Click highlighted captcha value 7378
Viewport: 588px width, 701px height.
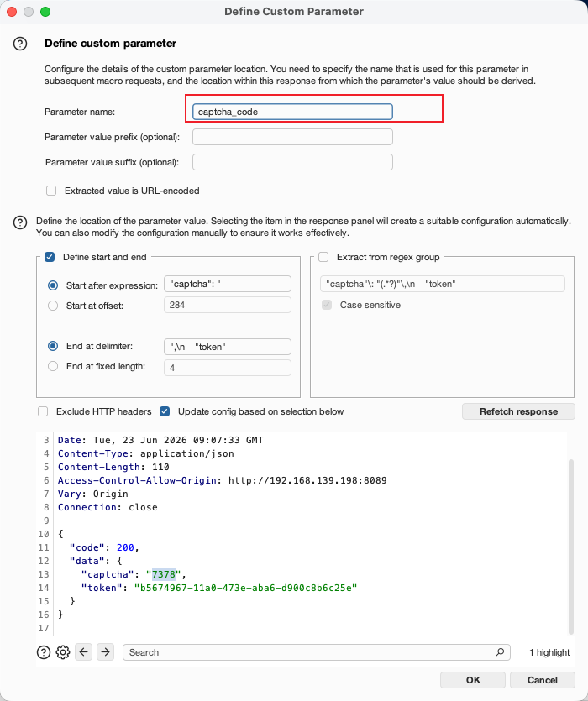[x=163, y=574]
